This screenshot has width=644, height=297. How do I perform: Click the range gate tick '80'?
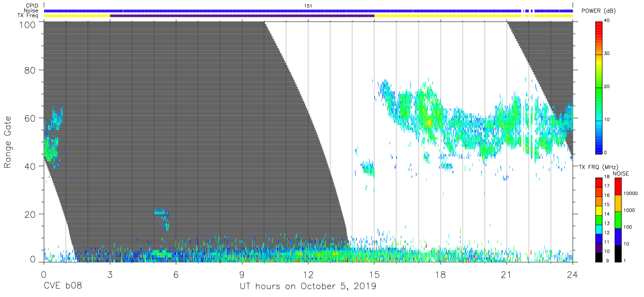(30, 70)
